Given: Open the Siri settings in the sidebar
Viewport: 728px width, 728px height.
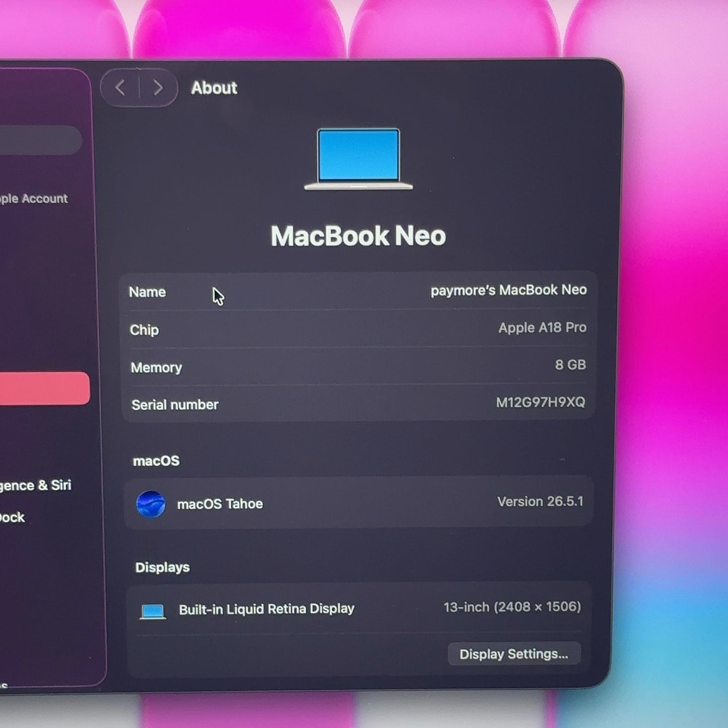Looking at the screenshot, I should coord(35,485).
